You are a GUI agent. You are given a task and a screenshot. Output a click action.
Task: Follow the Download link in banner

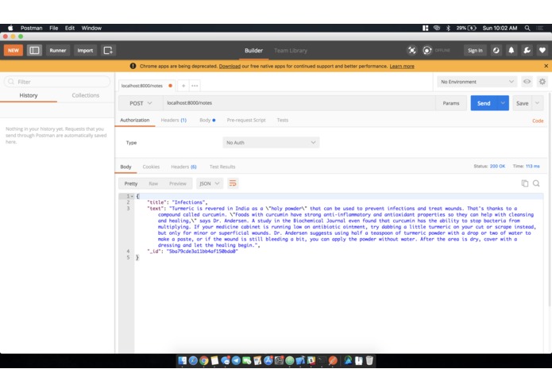(230, 66)
